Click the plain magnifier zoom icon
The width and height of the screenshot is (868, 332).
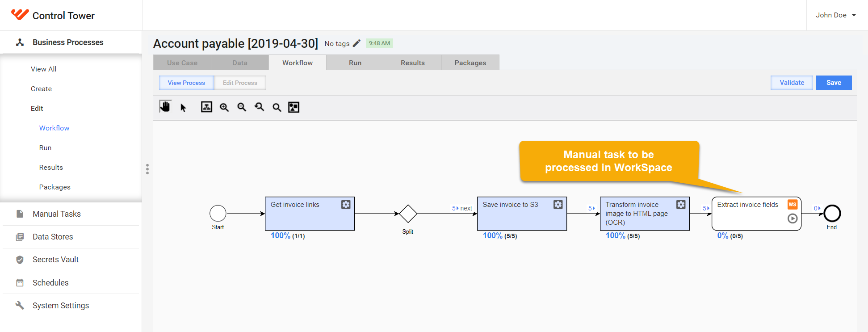coord(277,108)
